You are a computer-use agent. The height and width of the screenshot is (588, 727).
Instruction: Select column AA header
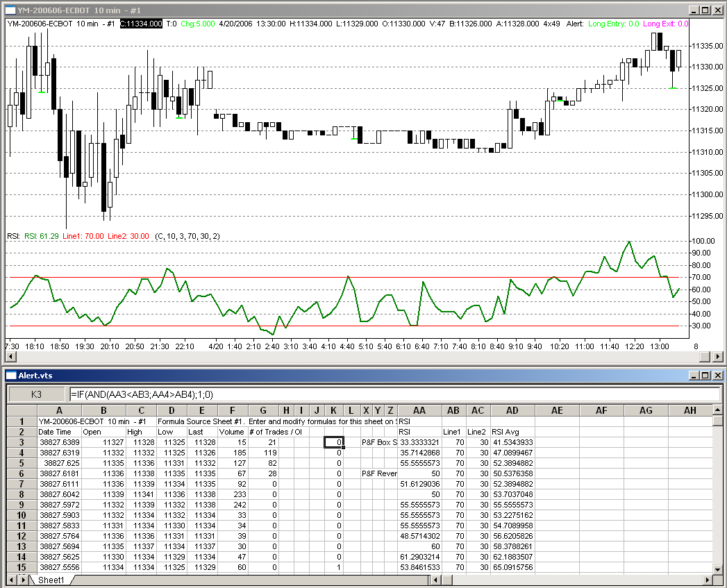coord(419,411)
